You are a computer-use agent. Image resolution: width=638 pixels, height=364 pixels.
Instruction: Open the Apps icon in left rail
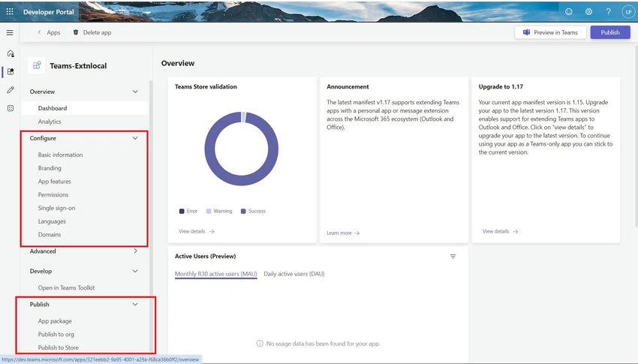tap(11, 71)
